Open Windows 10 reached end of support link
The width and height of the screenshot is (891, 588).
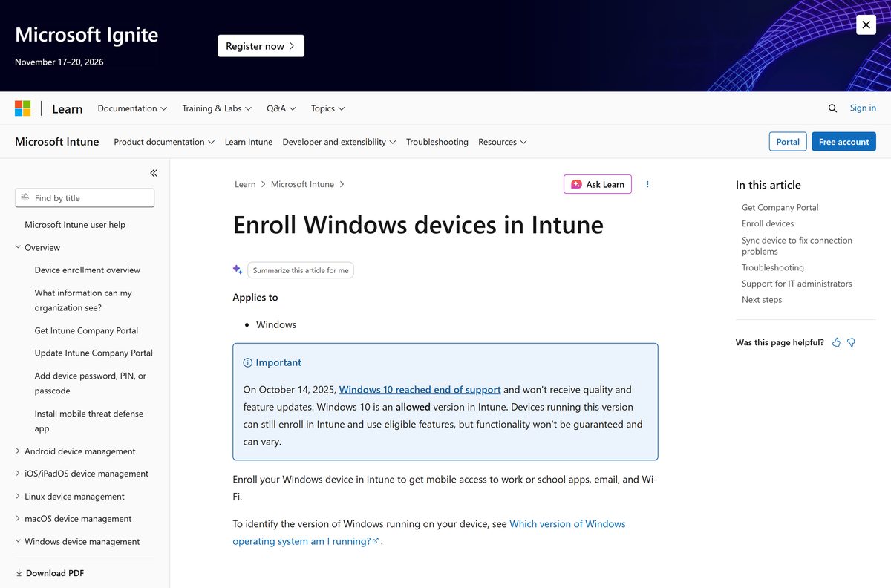pyautogui.click(x=420, y=390)
